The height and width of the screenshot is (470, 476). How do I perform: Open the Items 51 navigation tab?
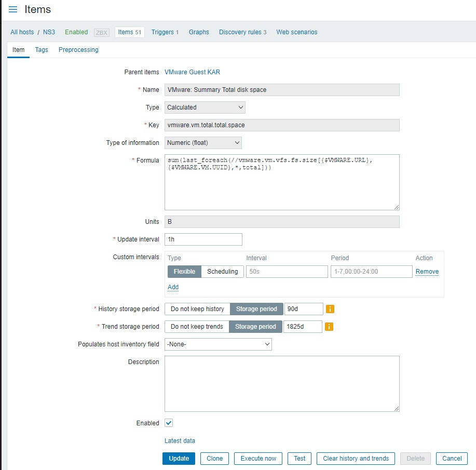click(x=130, y=32)
